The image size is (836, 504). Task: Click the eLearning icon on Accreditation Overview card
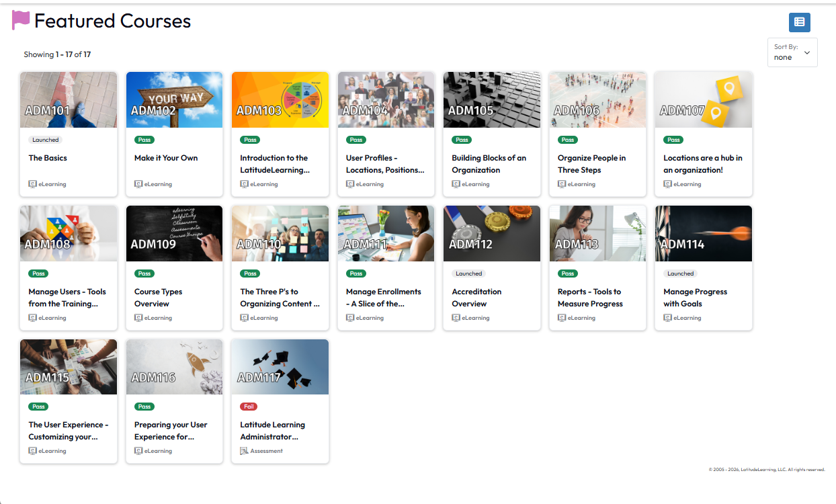(x=456, y=318)
